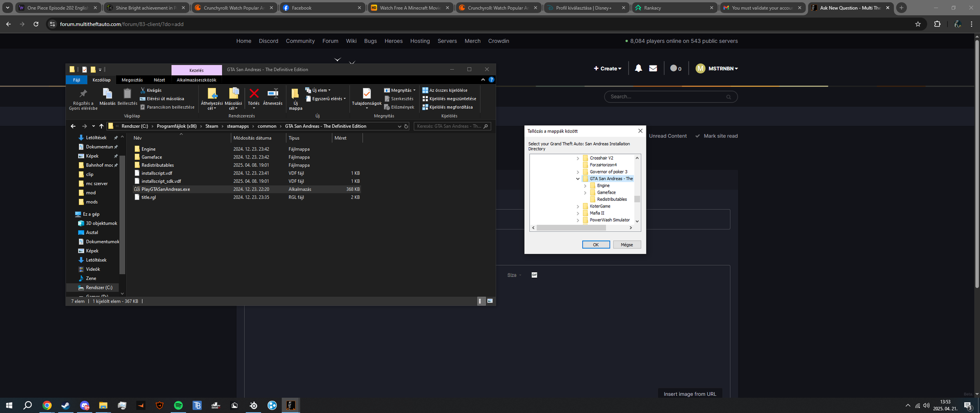Click Mégse cancel button in dialog
The image size is (980, 413).
click(627, 245)
